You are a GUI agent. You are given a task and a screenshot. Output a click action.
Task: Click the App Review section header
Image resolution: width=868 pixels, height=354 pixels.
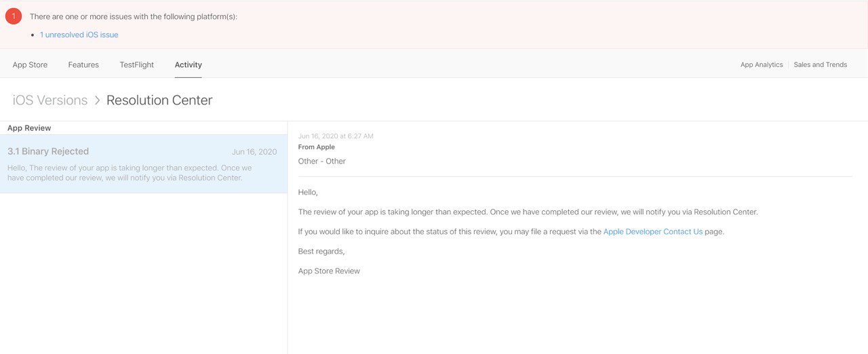pyautogui.click(x=29, y=128)
